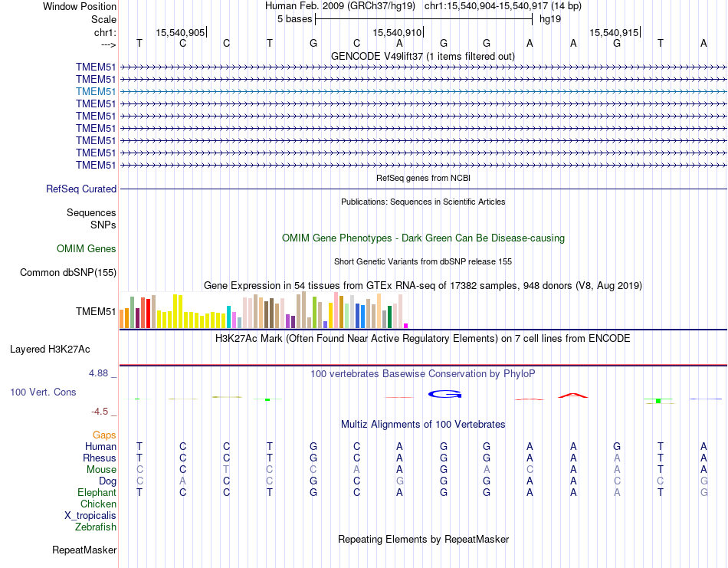Click the orange Gaps label
The width and height of the screenshot is (728, 568).
coord(104,435)
